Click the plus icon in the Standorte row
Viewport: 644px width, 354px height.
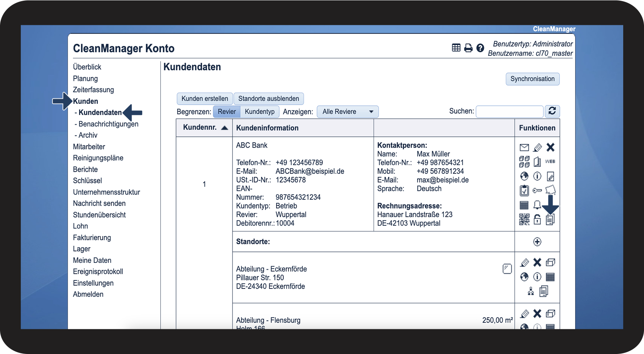click(537, 242)
